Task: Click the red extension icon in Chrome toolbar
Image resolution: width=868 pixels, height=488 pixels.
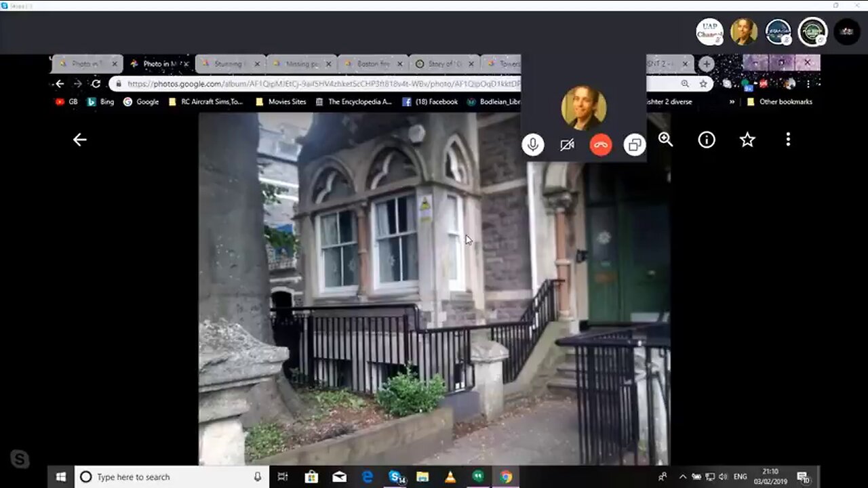Action: (764, 84)
